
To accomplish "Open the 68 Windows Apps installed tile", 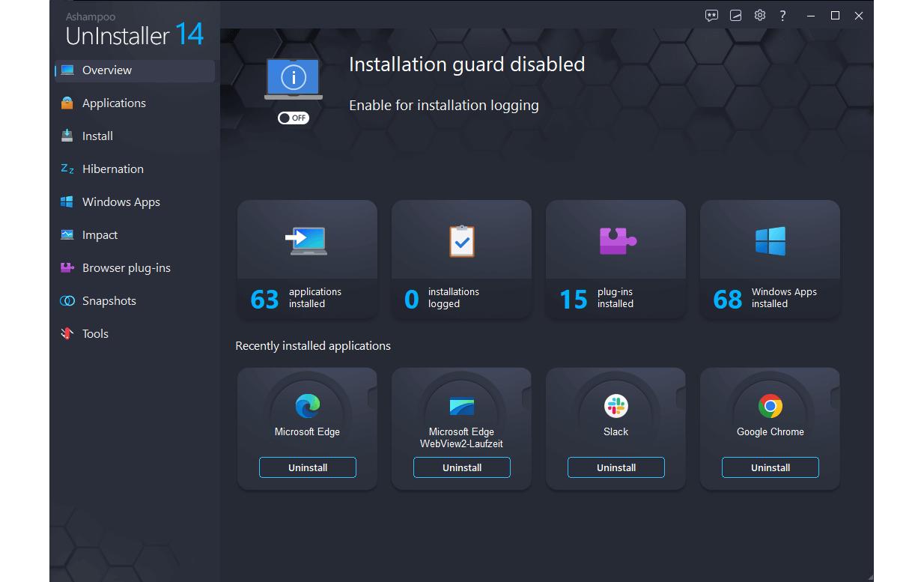I will pos(770,260).
